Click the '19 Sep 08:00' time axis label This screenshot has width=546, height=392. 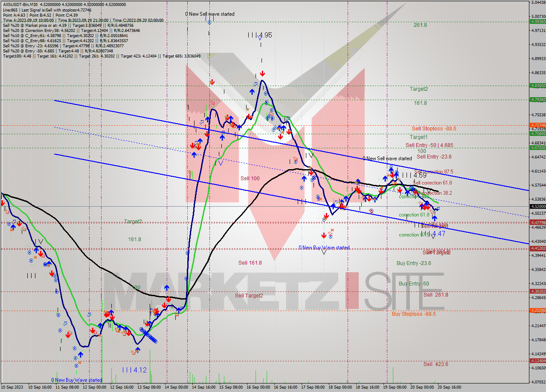(x=395, y=388)
